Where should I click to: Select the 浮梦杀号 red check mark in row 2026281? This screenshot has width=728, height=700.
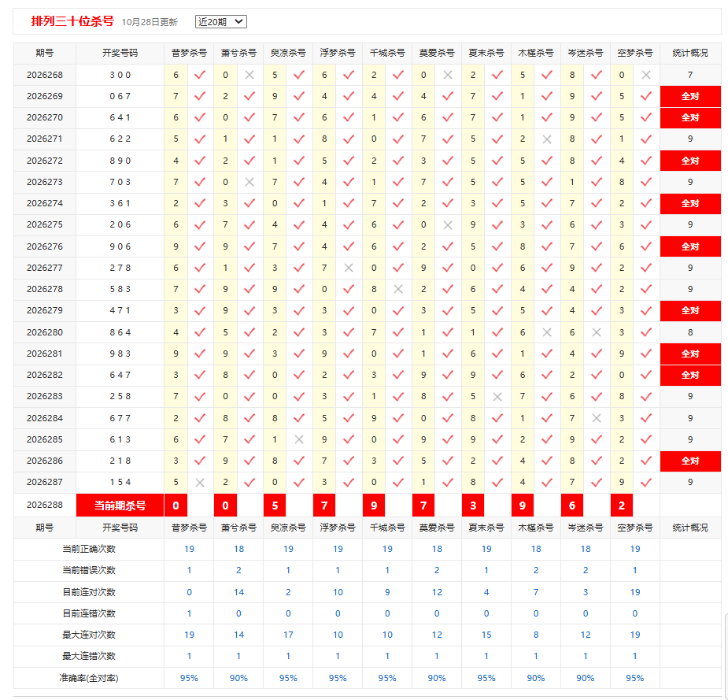coord(349,354)
